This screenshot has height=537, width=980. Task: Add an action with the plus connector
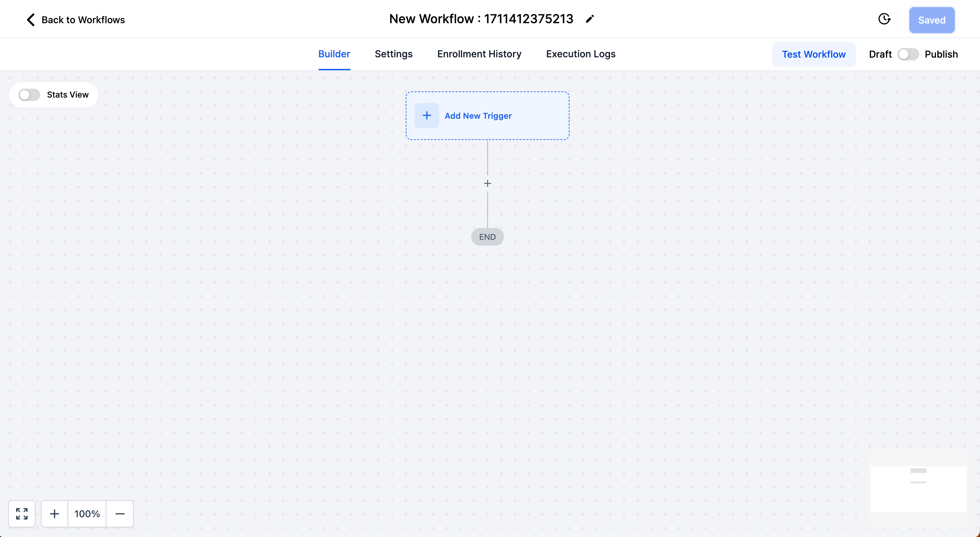[x=487, y=184]
